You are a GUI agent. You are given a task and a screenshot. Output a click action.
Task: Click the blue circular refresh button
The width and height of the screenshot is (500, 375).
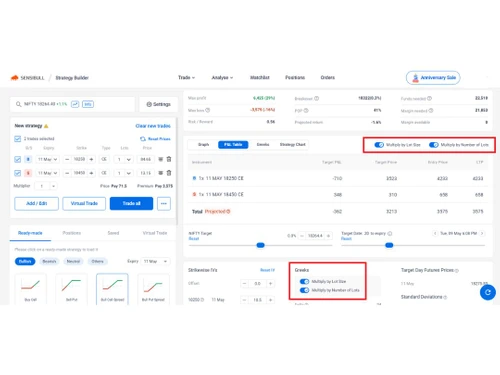tap(488, 292)
